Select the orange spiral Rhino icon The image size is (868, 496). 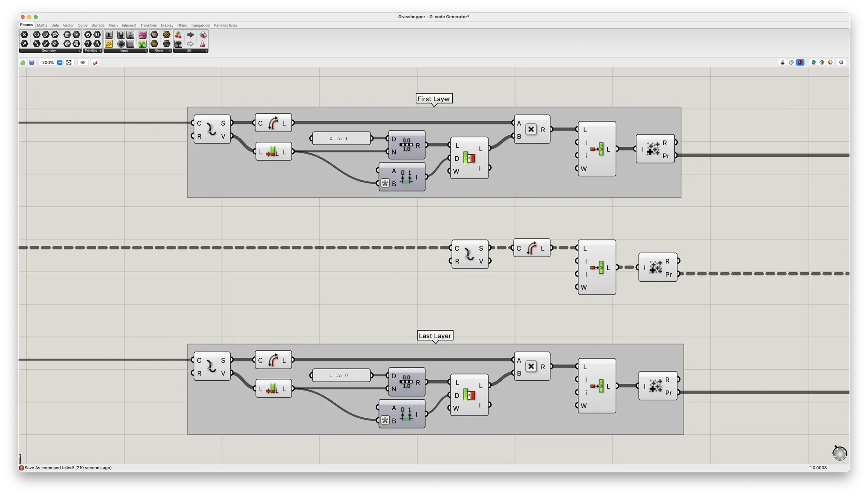(154, 44)
